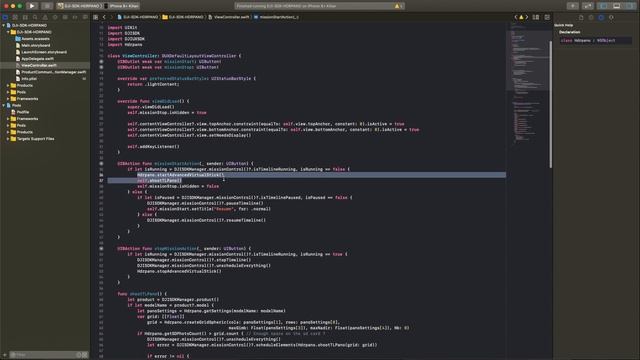Image resolution: width=640 pixels, height=360 pixels.
Task: Go forward in editor history
Action: (111, 17)
